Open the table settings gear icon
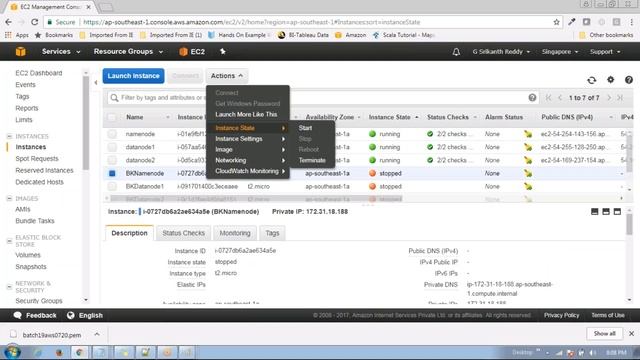 [610, 80]
